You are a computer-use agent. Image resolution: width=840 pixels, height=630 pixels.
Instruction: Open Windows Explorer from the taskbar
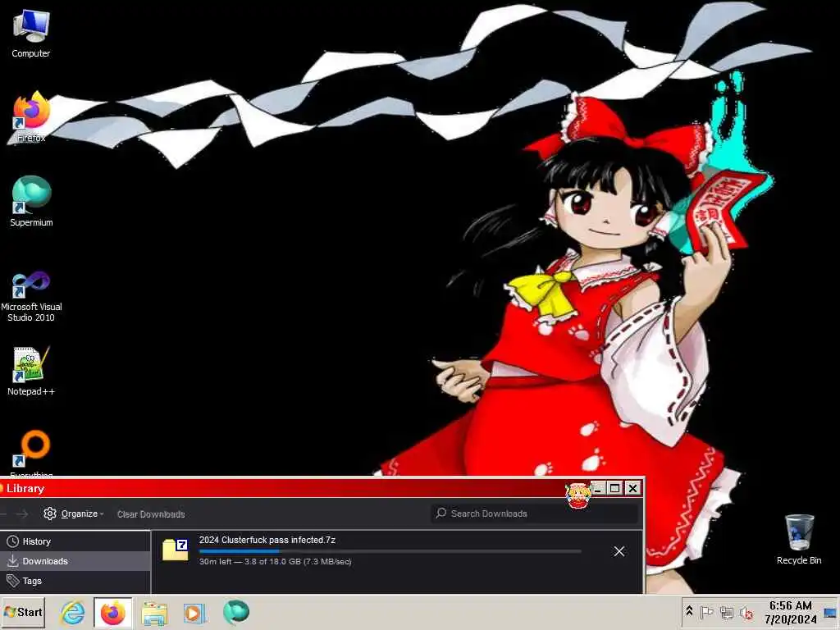[154, 612]
